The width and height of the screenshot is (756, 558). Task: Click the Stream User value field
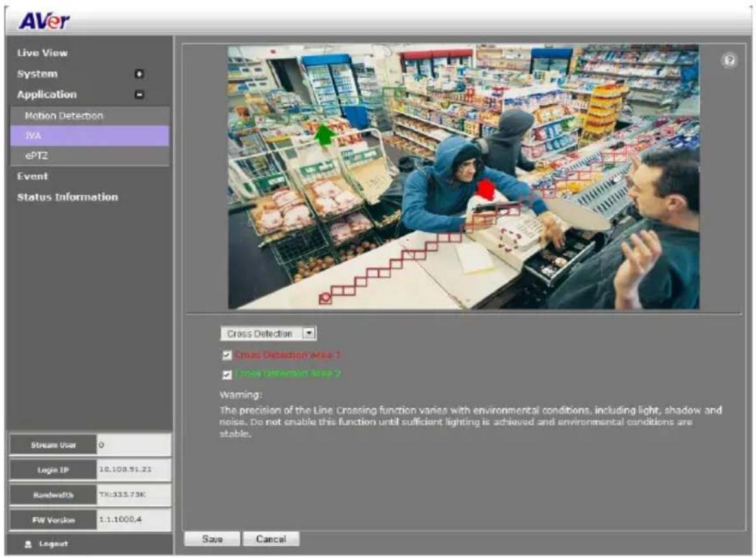coord(133,445)
